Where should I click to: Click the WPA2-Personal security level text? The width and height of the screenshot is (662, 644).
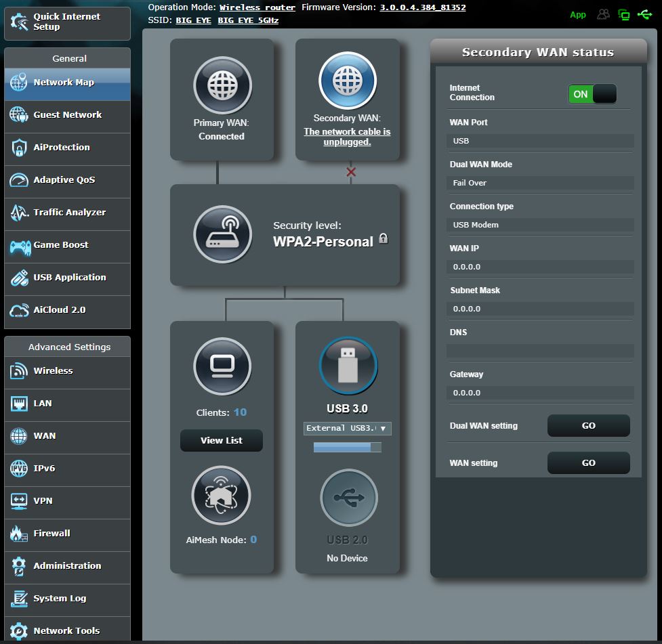tap(323, 242)
